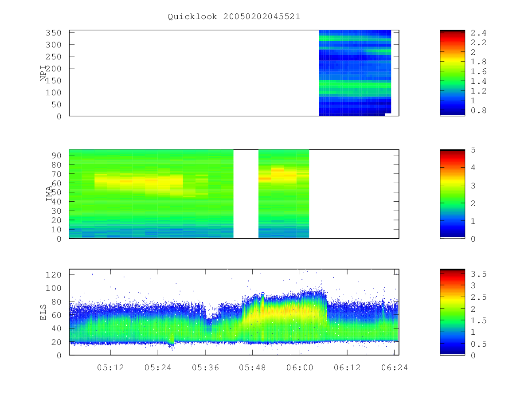Choose the 1.5 label on ELS colorbar
Image resolution: width=532 pixels, height=399 pixels.
pos(478,321)
